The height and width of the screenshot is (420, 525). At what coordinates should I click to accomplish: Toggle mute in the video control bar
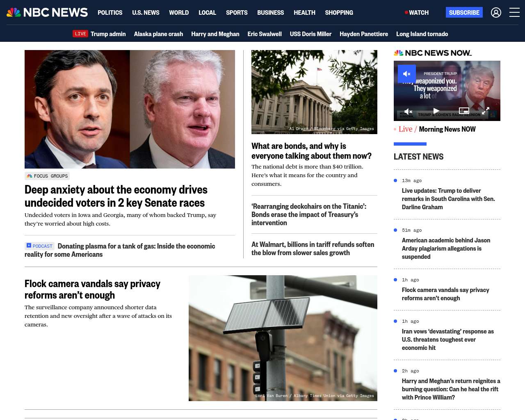click(409, 111)
